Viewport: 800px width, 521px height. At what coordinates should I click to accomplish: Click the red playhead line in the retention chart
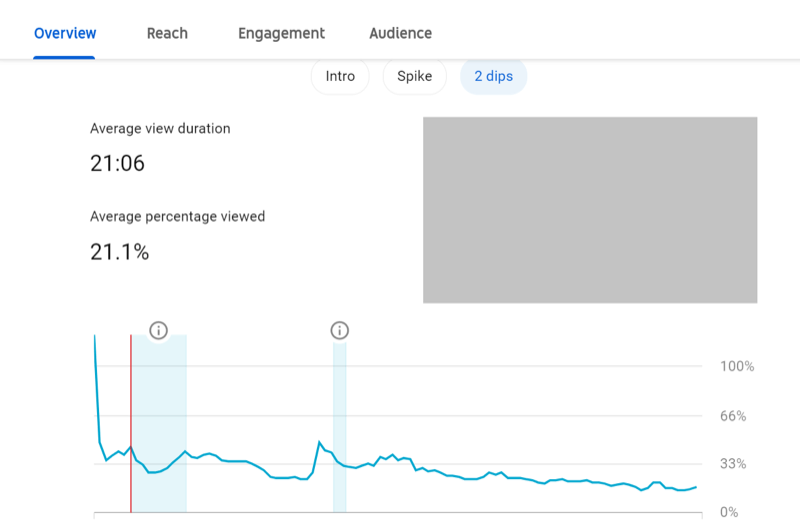point(131,424)
